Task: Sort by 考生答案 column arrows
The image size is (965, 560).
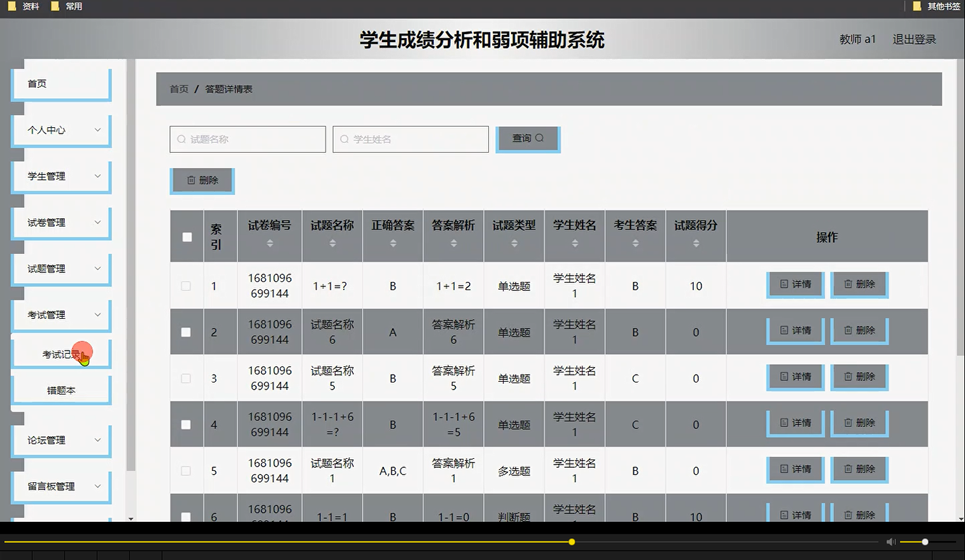Action: click(x=635, y=243)
